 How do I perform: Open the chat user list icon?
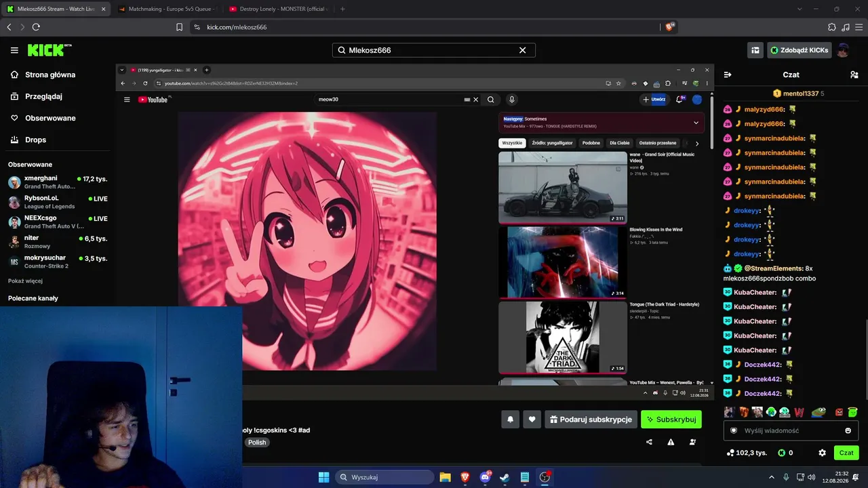tap(854, 75)
